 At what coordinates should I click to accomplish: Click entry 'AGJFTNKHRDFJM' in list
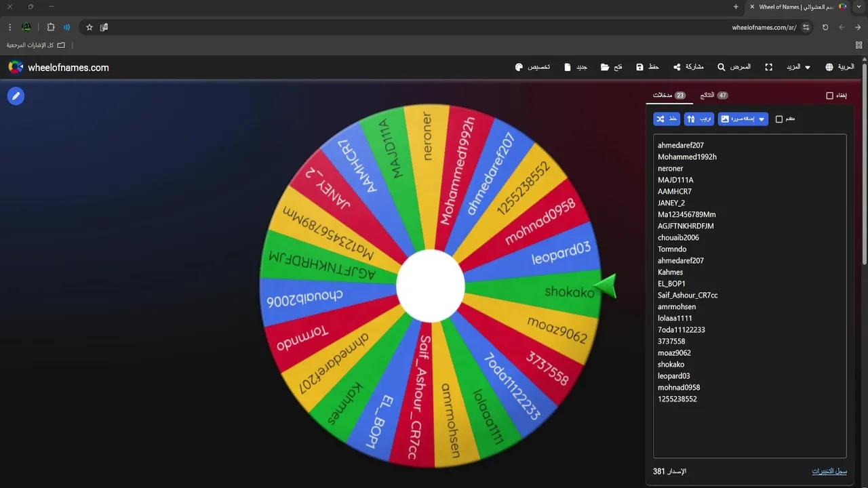pyautogui.click(x=686, y=226)
